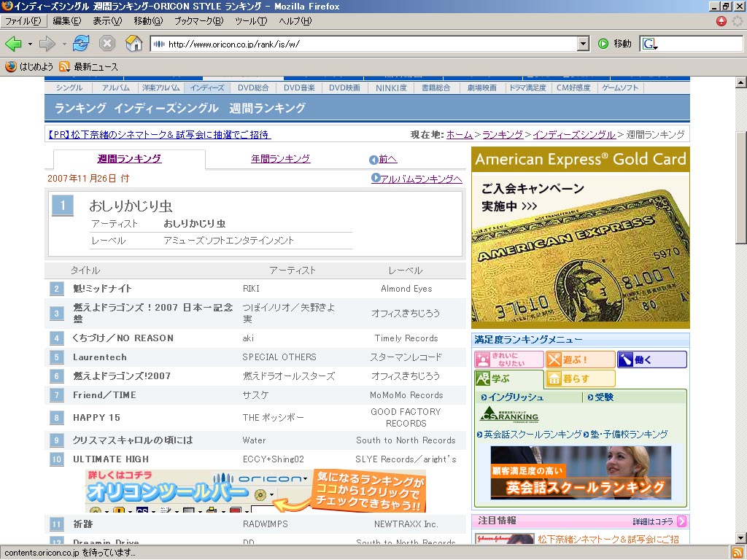Screen dimensions: 747x560
Task: Open the 表示 menu
Action: click(107, 21)
